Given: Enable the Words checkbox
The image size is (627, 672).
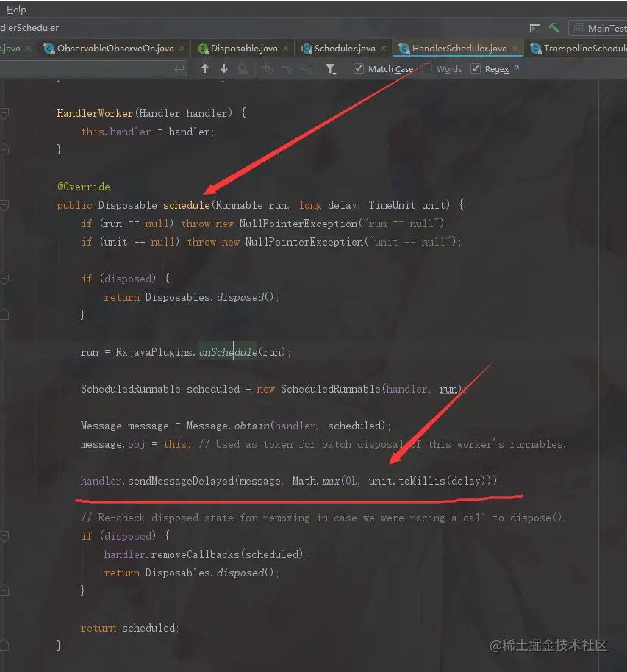Looking at the screenshot, I should [427, 68].
